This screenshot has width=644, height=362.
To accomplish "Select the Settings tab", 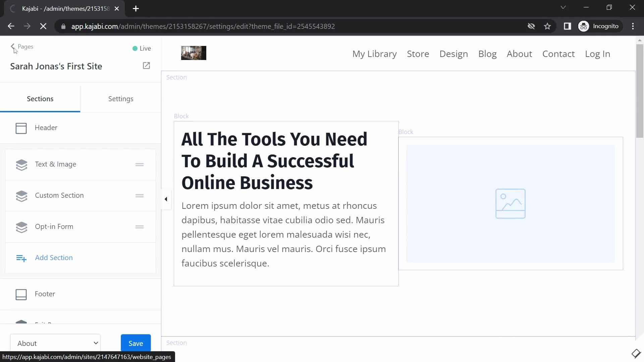I will point(120,99).
